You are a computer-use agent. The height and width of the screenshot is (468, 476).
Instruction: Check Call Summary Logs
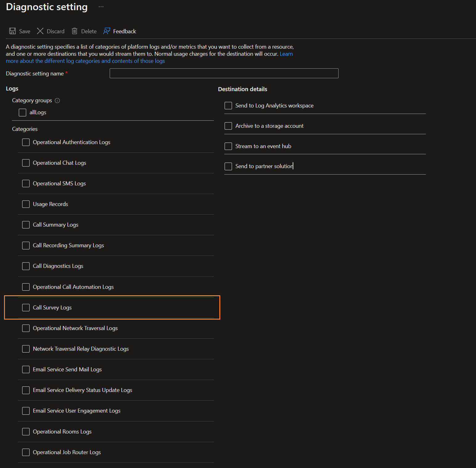click(x=26, y=225)
